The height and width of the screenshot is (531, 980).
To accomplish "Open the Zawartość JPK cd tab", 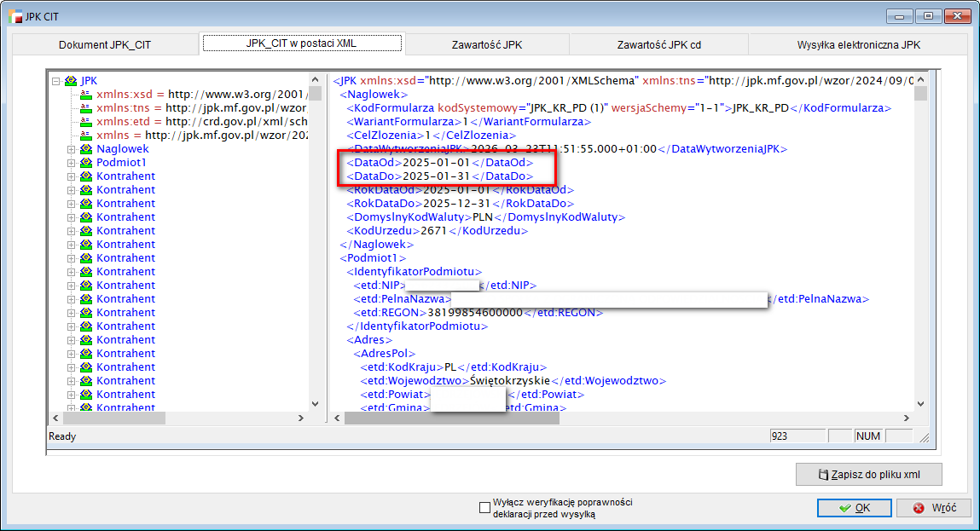I will [658, 44].
